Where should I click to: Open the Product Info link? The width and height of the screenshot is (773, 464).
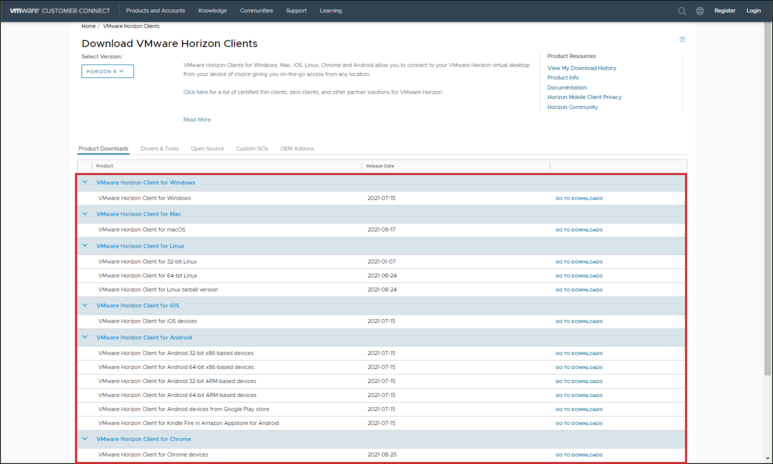coord(563,77)
